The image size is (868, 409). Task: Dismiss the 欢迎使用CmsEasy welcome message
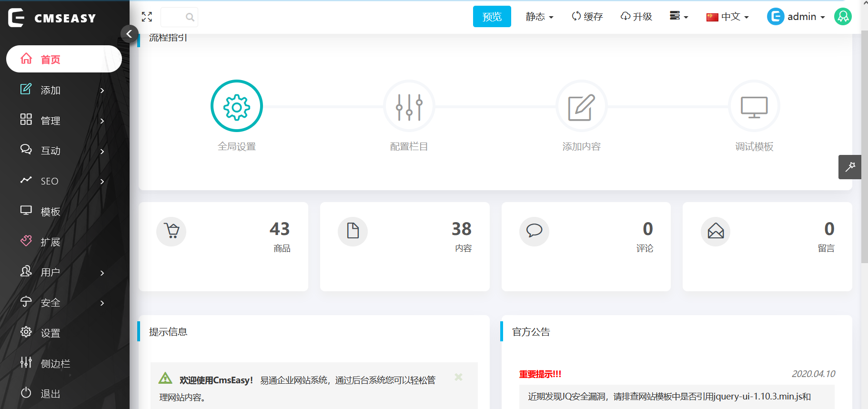458,377
